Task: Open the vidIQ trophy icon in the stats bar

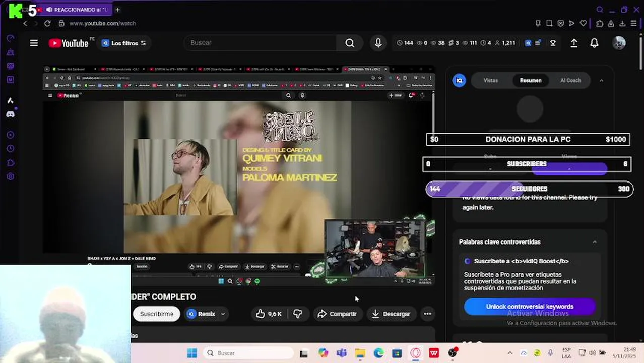Action: pos(553,43)
